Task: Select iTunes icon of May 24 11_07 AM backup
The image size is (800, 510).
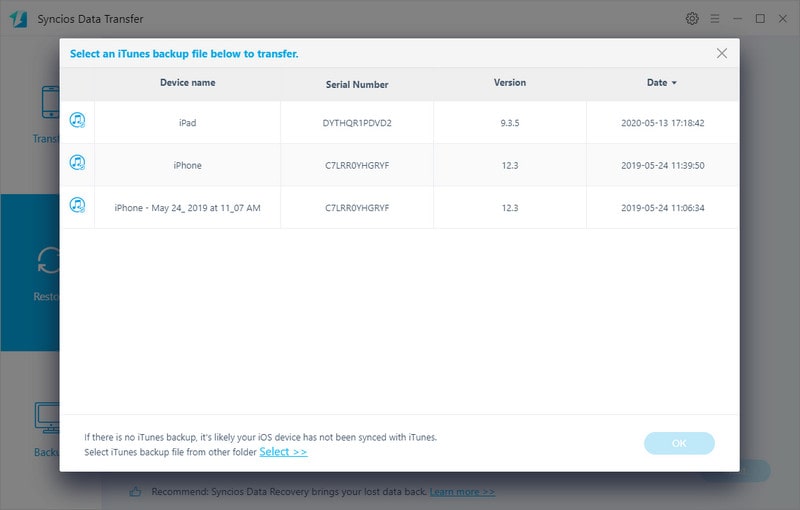Action: click(x=77, y=205)
